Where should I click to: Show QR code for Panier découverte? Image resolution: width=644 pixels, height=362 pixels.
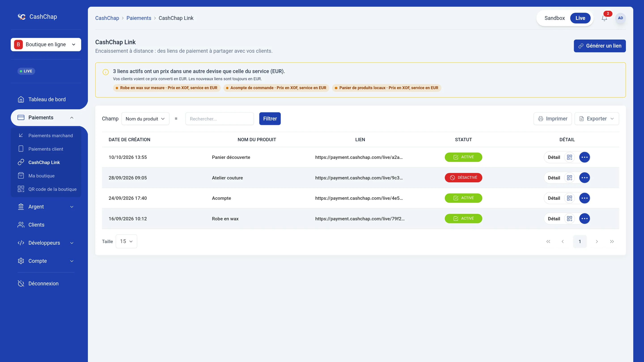point(570,157)
